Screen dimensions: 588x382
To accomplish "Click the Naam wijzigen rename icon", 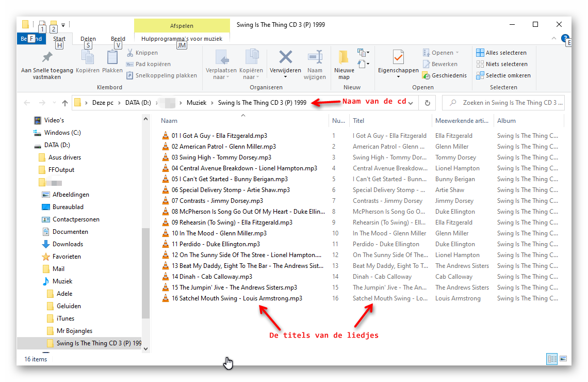I will 315,57.
